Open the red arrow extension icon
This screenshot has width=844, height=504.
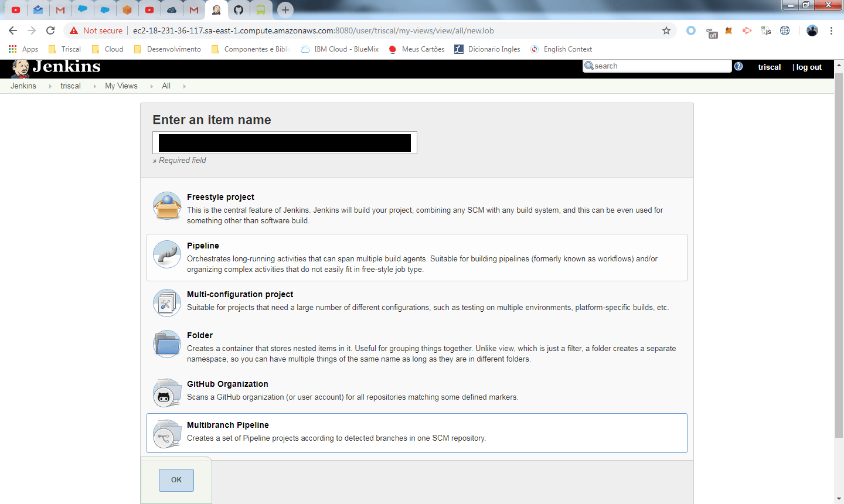tap(747, 30)
